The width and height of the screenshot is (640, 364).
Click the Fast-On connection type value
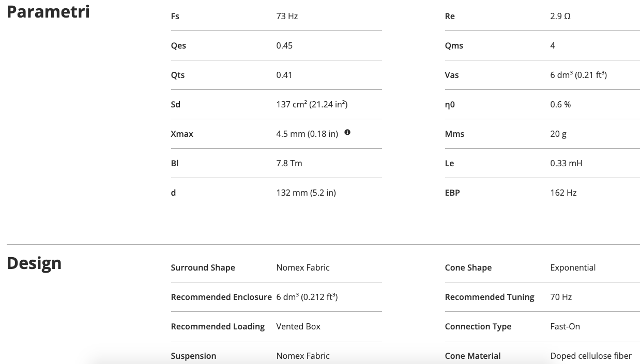point(565,327)
